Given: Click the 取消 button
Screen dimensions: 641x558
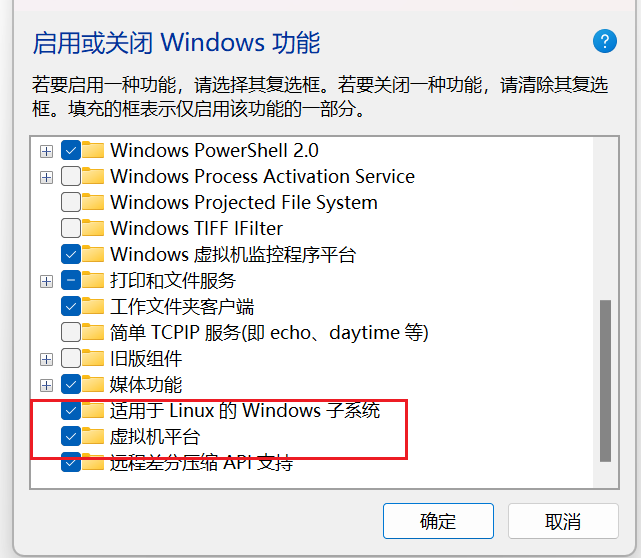Looking at the screenshot, I should 563,521.
